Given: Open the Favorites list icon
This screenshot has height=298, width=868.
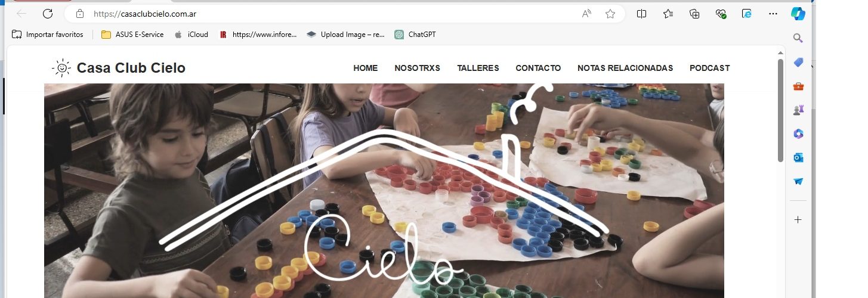Looking at the screenshot, I should pyautogui.click(x=668, y=14).
